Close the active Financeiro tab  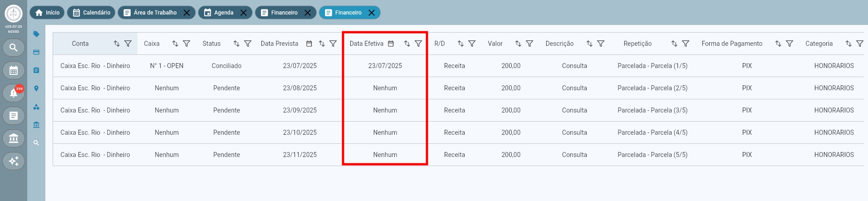pos(372,13)
